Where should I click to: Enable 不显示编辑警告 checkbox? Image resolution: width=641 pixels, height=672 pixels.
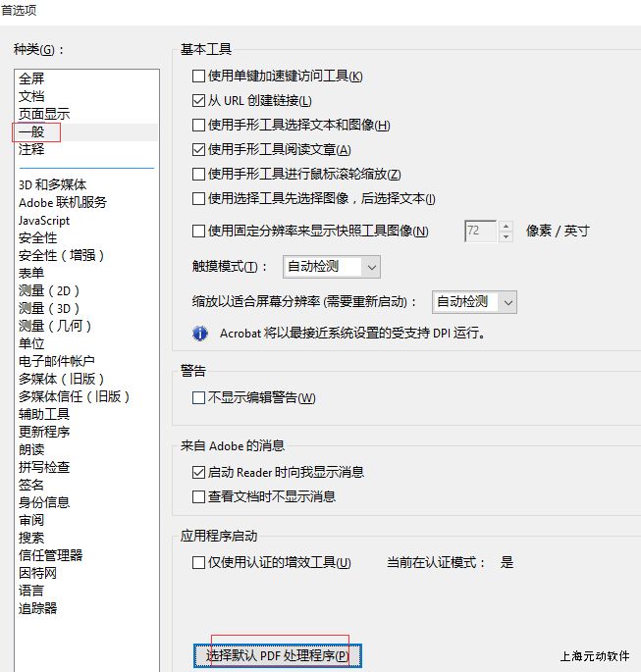pyautogui.click(x=199, y=398)
